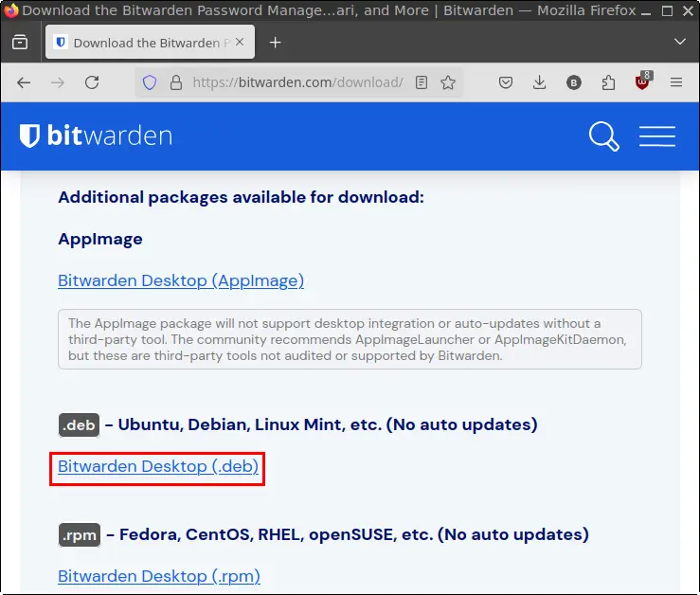Screen dimensions: 700x595
Task: Save page to Pocket
Action: click(x=506, y=82)
